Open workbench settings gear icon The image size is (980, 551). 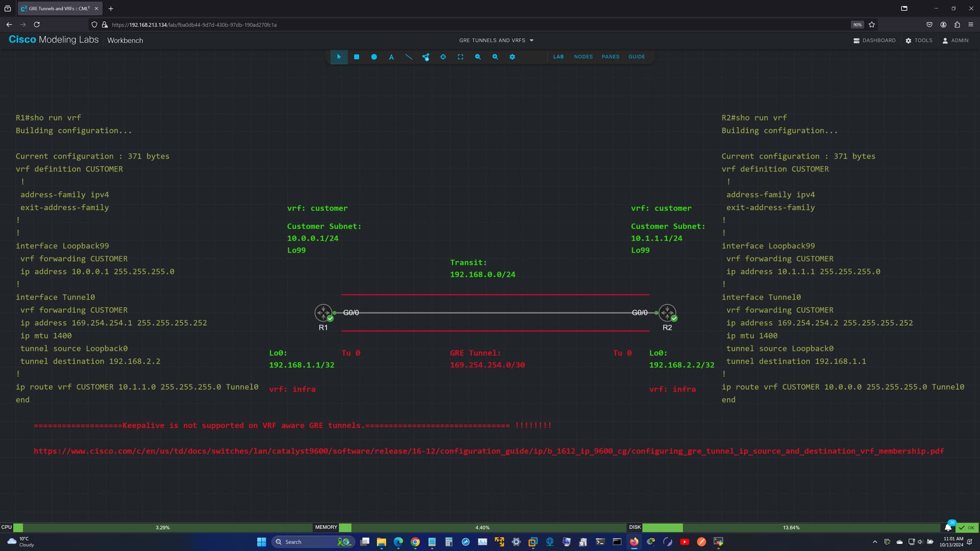(x=512, y=57)
